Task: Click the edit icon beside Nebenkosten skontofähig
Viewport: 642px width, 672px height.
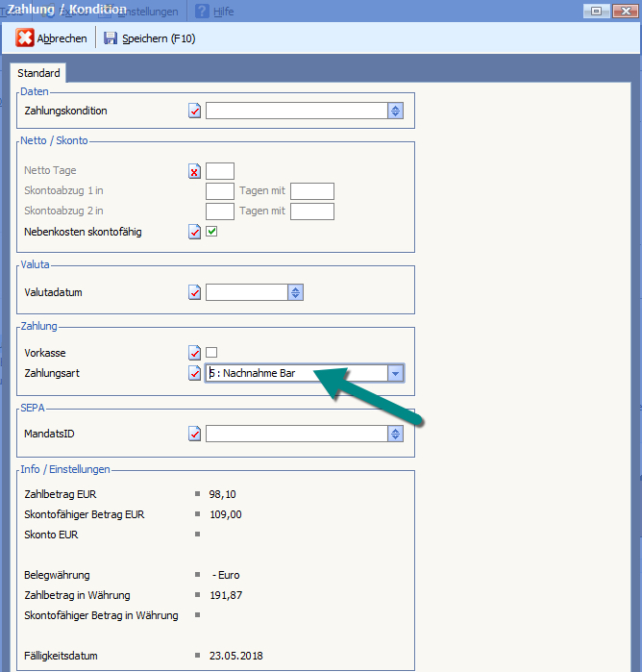Action: tap(195, 232)
